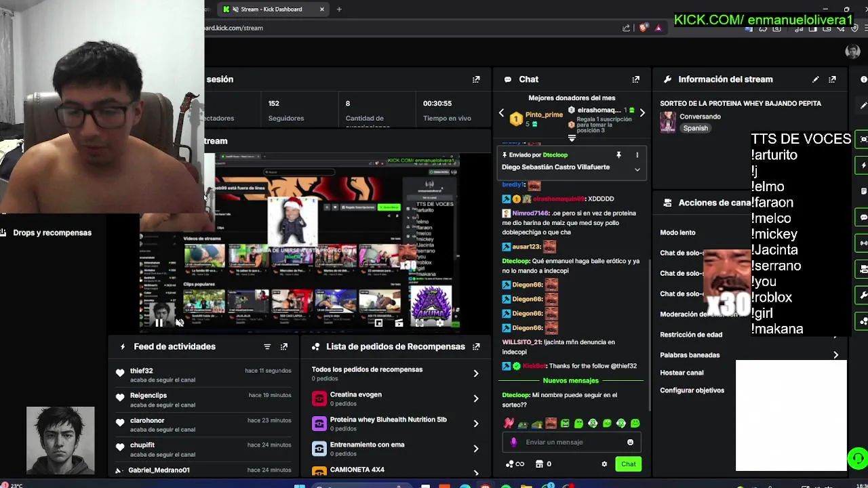Click the browser address bar URL
The image size is (868, 488).
pos(234,28)
